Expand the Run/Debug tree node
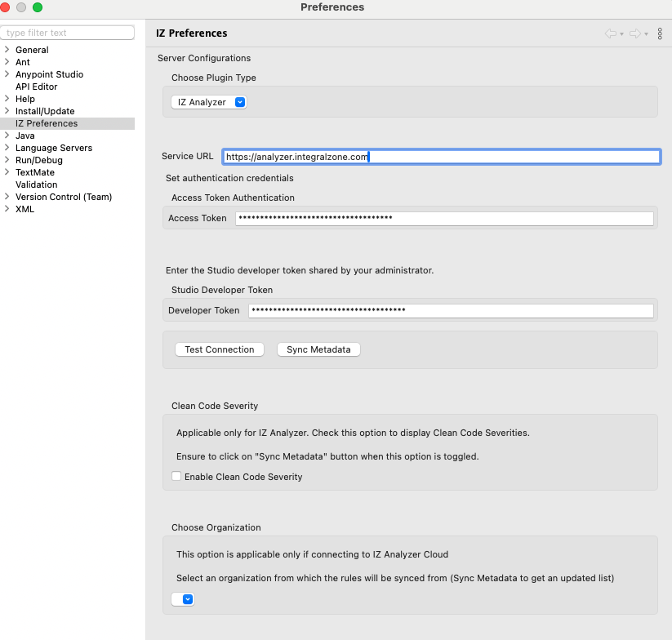 pyautogui.click(x=7, y=160)
